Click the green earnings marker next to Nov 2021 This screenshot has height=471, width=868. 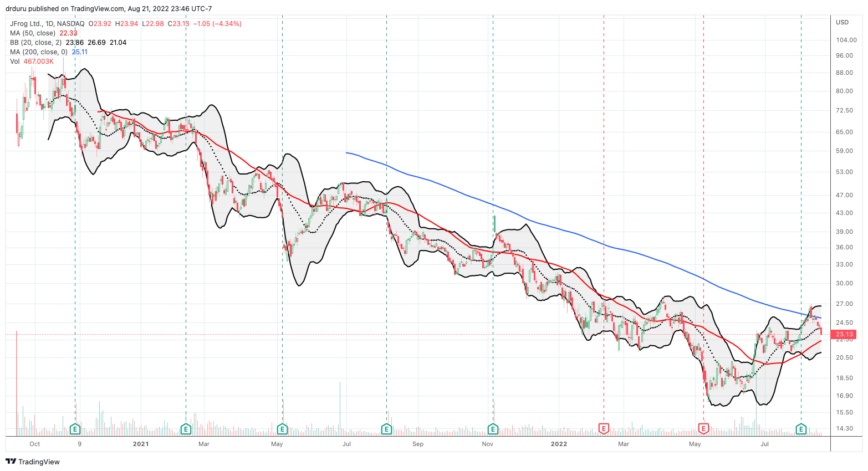[493, 429]
